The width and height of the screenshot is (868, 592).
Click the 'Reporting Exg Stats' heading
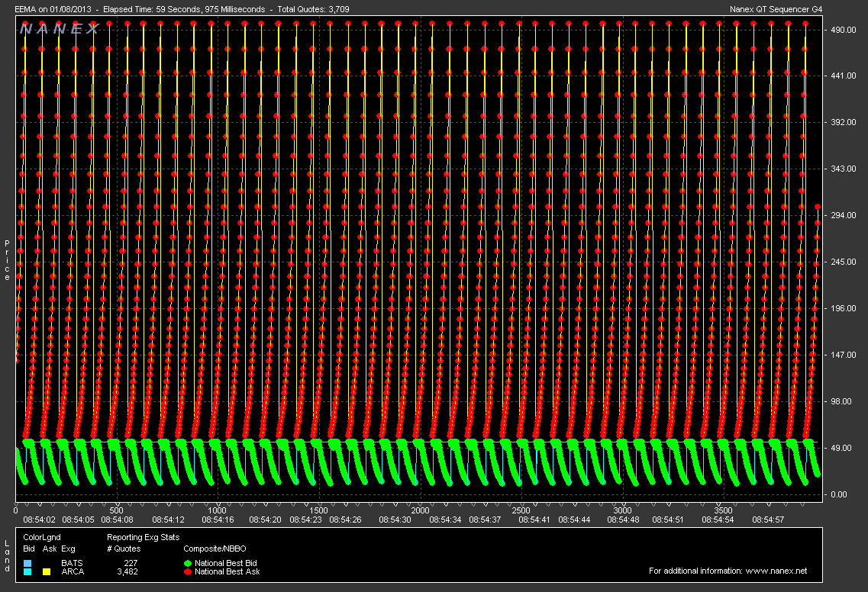point(144,537)
